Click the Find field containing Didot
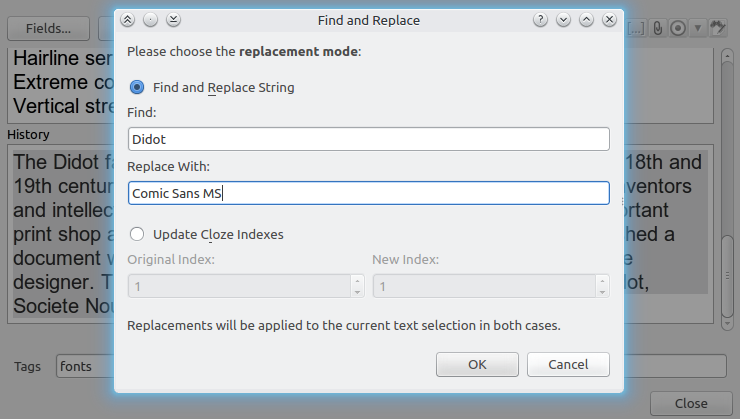 pos(368,140)
